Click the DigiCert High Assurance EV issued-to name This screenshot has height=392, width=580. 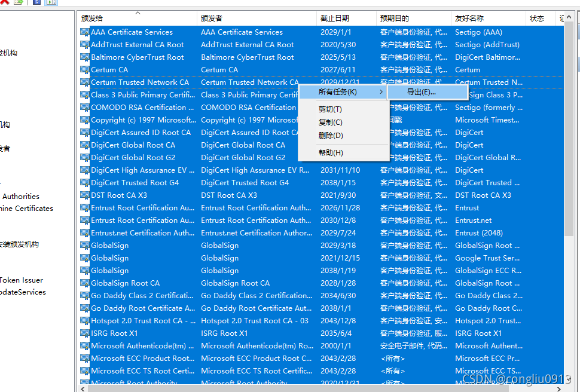(x=142, y=170)
